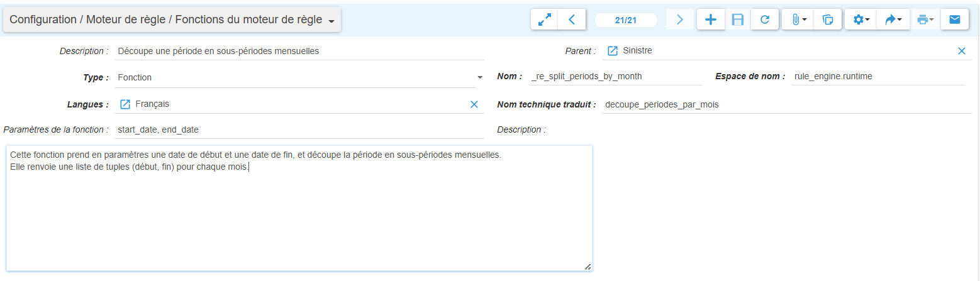Image resolution: width=980 pixels, height=281 pixels.
Task: Open the Sinistre parent record link icon
Action: pos(613,51)
